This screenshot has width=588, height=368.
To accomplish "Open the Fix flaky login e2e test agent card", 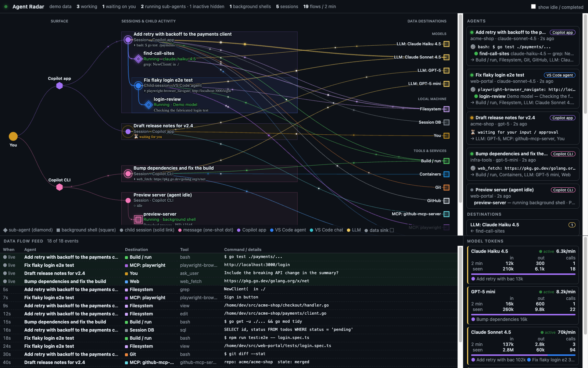I will (x=523, y=89).
